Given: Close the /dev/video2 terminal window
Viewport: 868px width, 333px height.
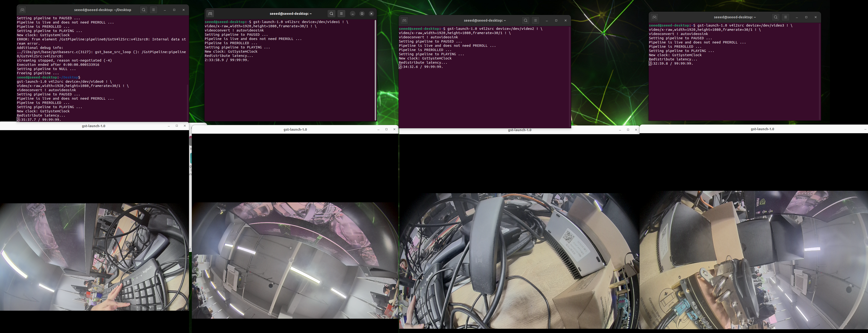Looking at the screenshot, I should pyautogui.click(x=565, y=21).
